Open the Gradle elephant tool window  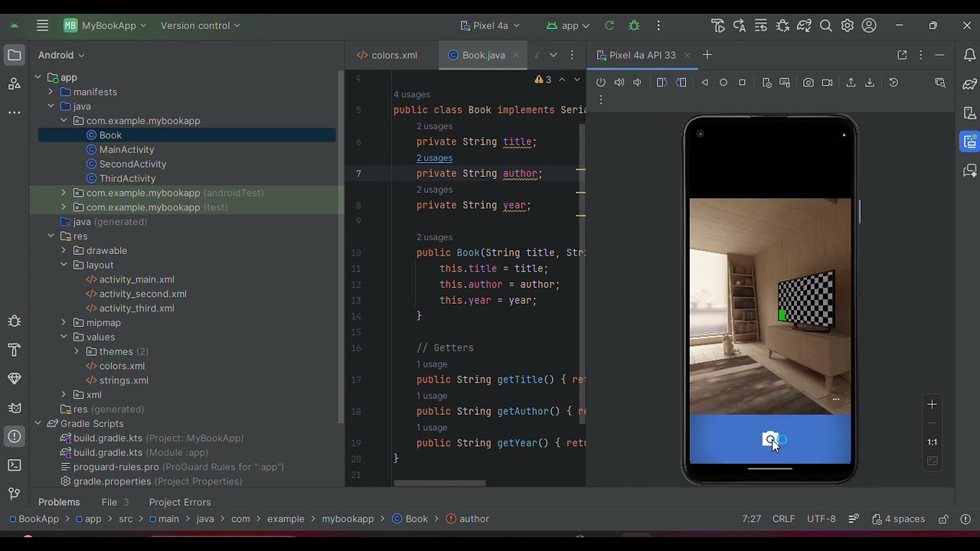click(x=970, y=84)
